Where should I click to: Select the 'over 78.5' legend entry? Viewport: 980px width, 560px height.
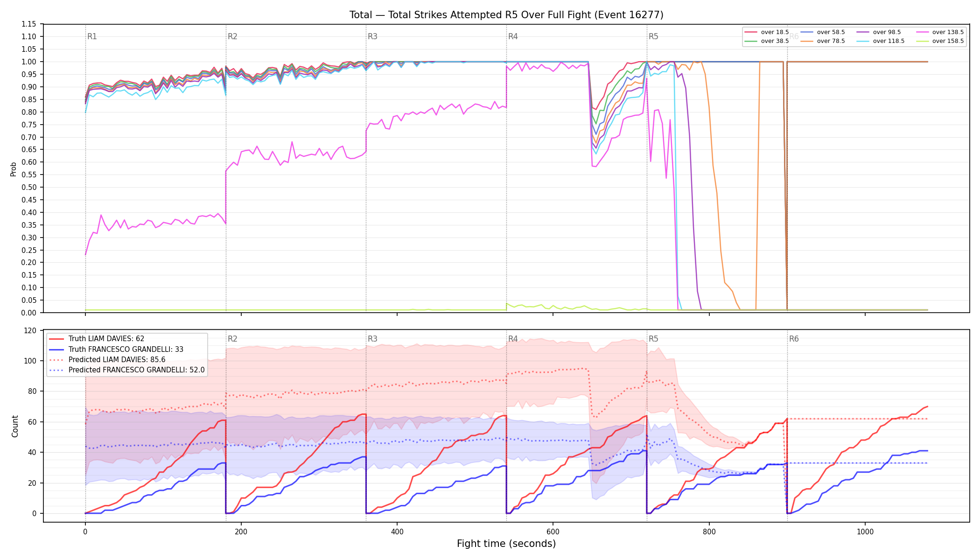(x=823, y=41)
